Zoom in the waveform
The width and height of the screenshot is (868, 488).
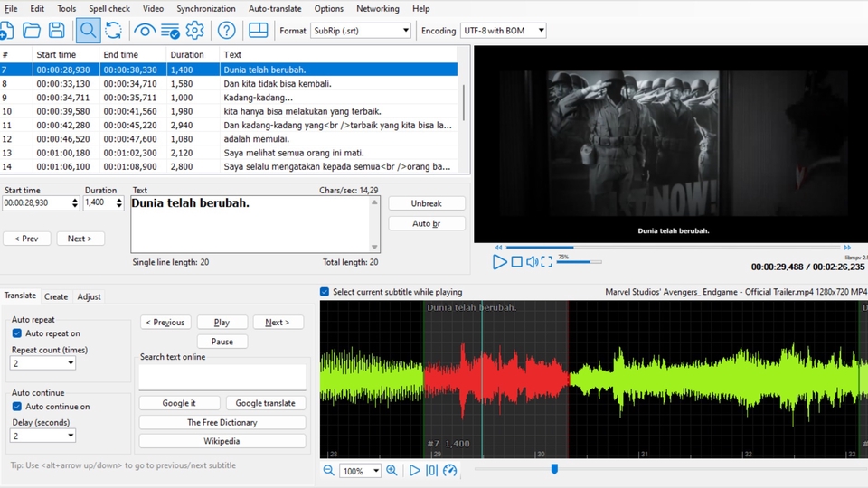pos(392,470)
